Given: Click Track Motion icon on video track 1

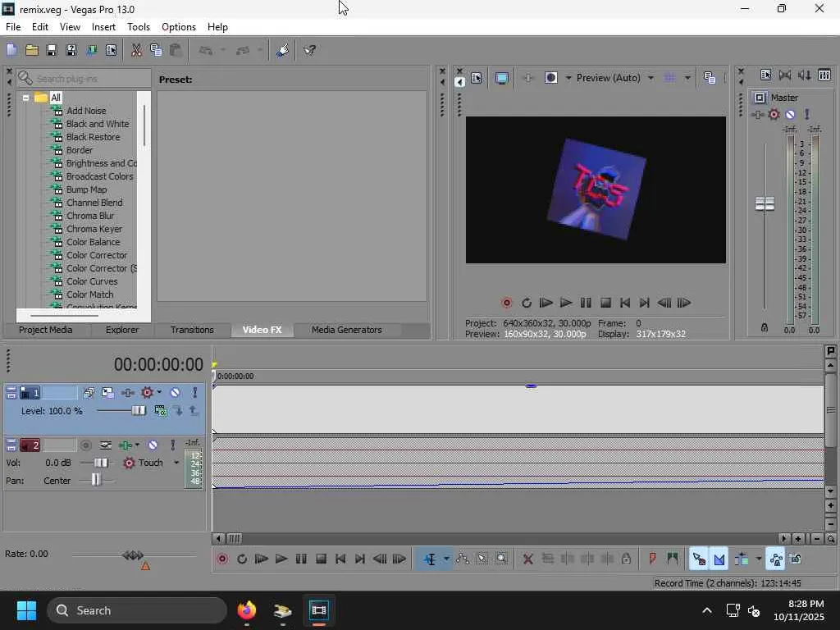Looking at the screenshot, I should point(107,393).
